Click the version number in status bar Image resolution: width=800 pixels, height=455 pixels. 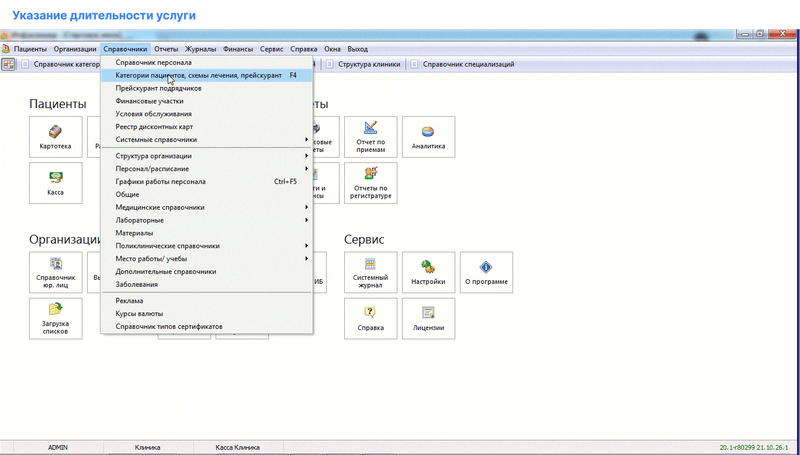click(x=754, y=447)
